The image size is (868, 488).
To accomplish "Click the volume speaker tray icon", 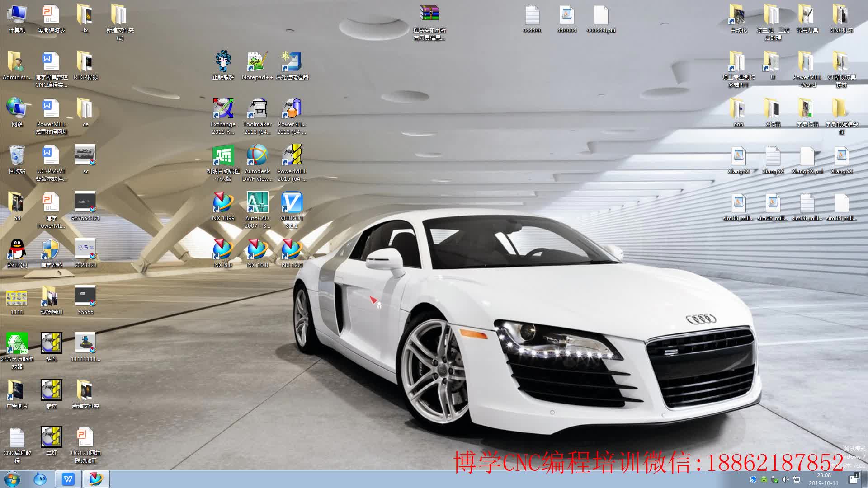I will pyautogui.click(x=785, y=479).
